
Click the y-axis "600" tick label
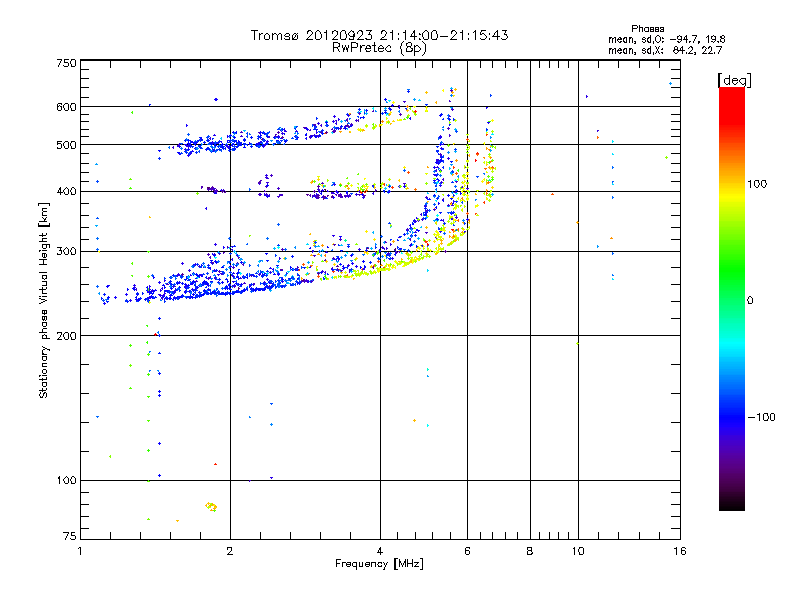pyautogui.click(x=66, y=107)
